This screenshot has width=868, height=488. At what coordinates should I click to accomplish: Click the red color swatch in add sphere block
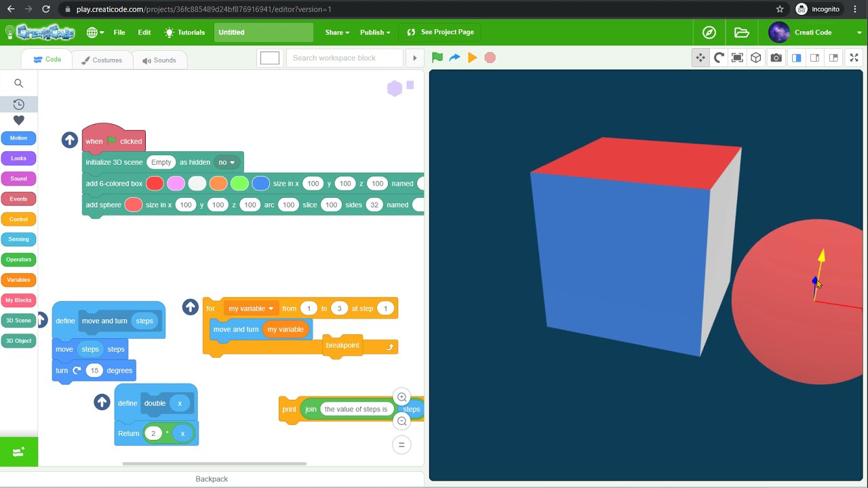134,205
